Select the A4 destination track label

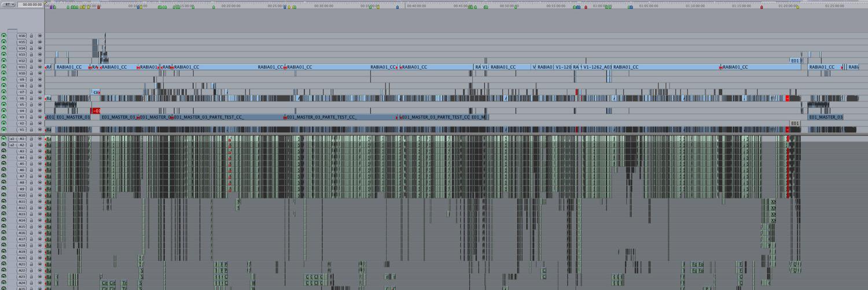point(22,157)
